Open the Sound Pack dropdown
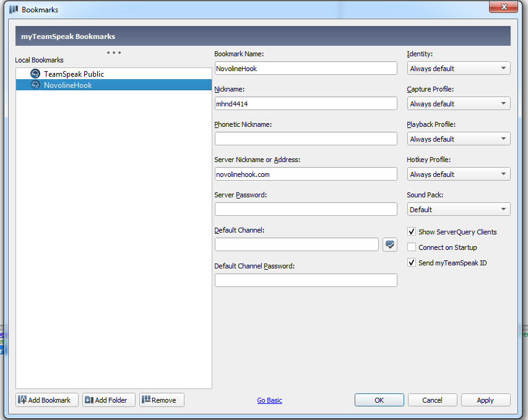 (459, 209)
